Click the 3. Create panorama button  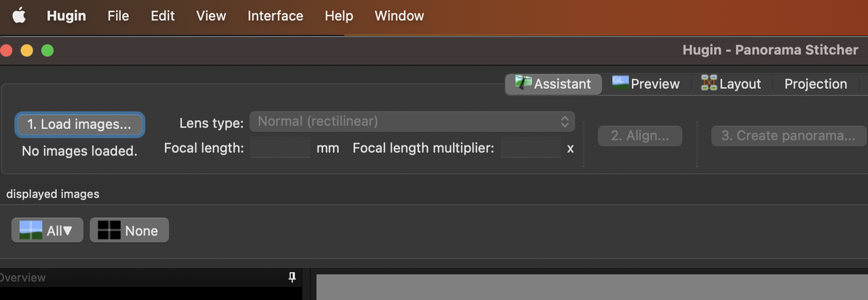tap(789, 136)
